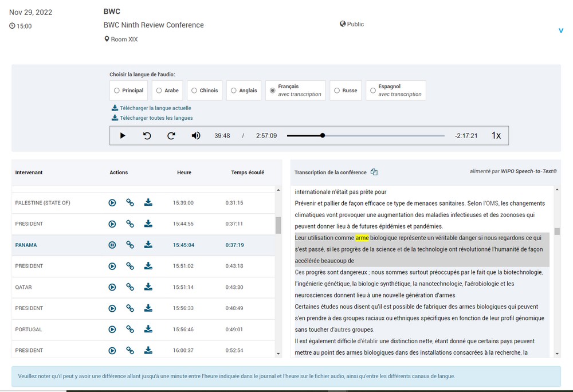Screen dimensions: 573x392
Task: Click Télécharger la langue actuelle
Action: coord(151,108)
